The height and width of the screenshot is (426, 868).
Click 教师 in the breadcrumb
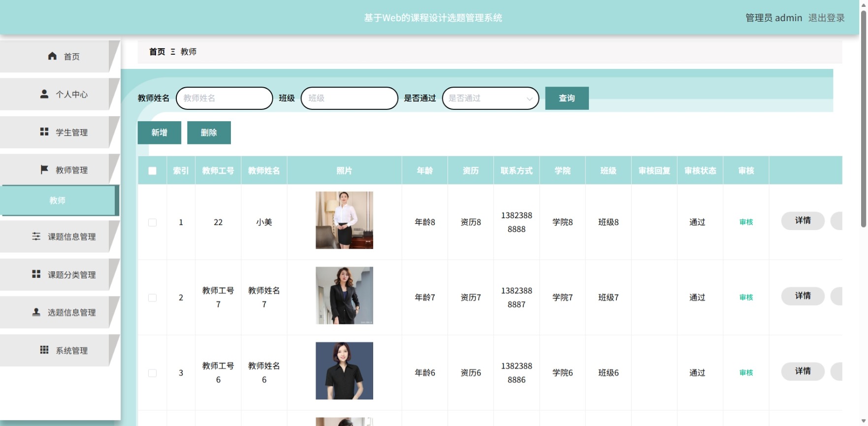[189, 52]
